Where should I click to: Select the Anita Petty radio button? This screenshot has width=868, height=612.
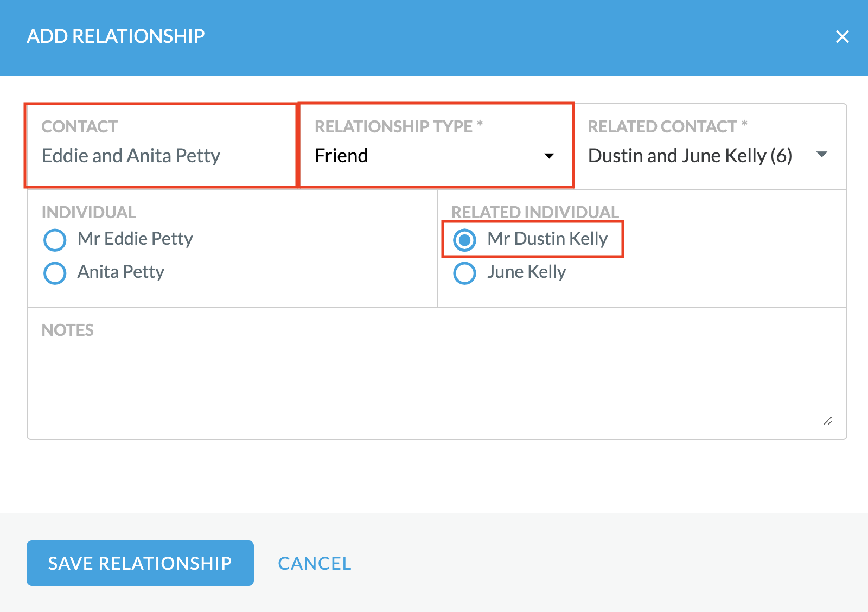pyautogui.click(x=55, y=273)
